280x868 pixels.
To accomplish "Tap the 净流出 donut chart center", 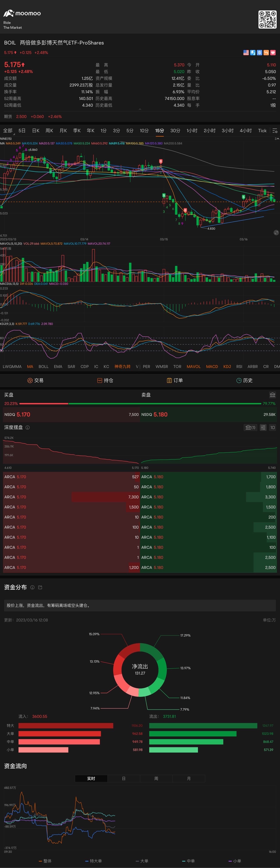I will coord(140,670).
